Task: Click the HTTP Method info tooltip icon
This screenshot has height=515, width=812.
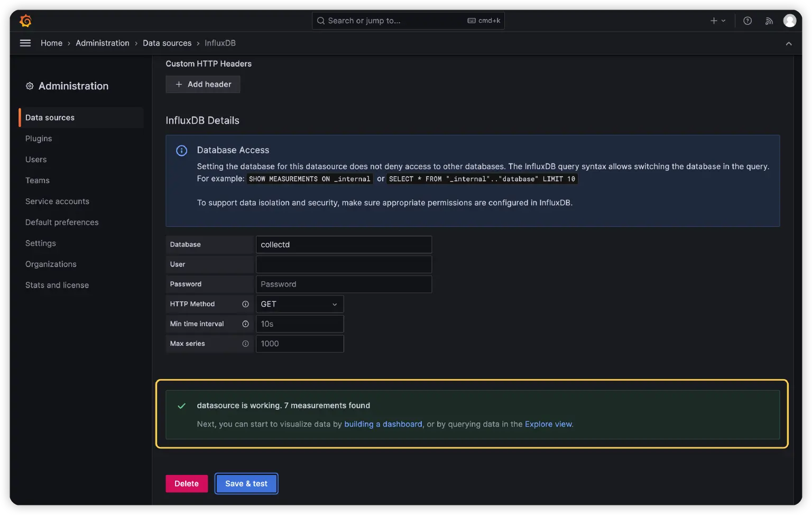Action: coord(246,304)
